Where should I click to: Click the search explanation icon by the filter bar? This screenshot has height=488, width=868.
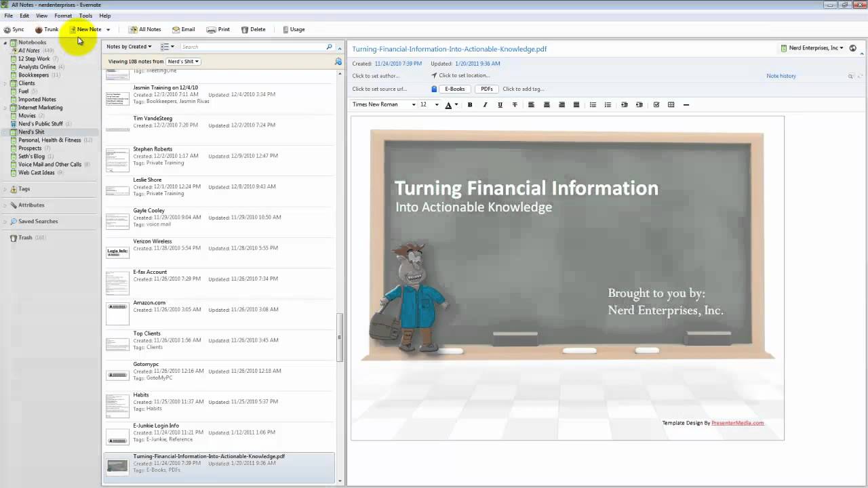pos(338,62)
